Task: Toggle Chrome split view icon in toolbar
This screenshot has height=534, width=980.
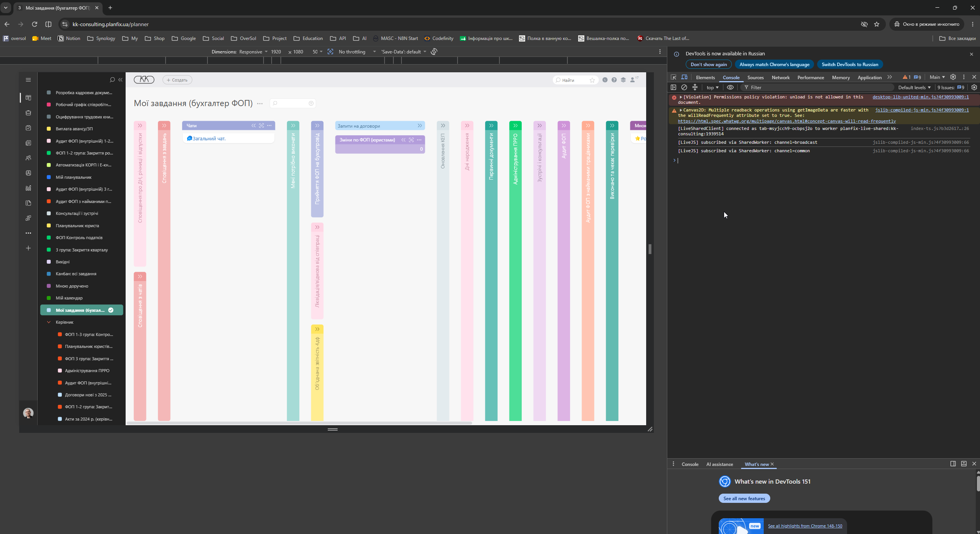Action: click(x=48, y=24)
